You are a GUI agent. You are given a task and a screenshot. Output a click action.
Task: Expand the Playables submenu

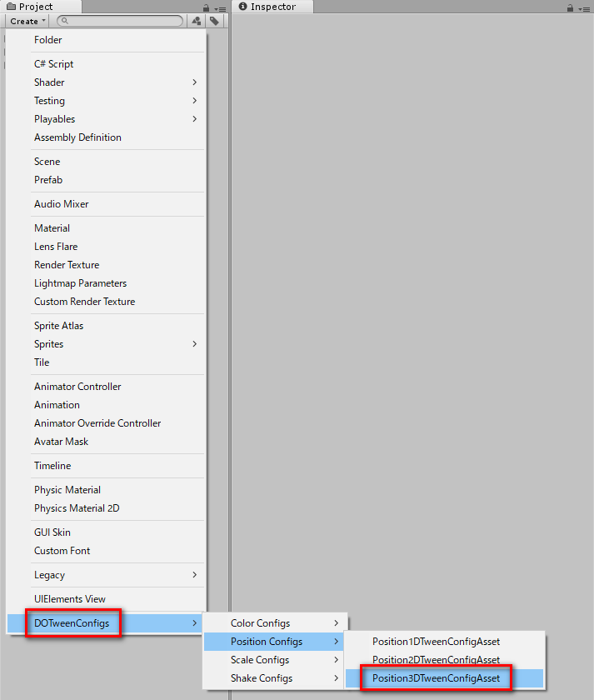click(x=106, y=118)
